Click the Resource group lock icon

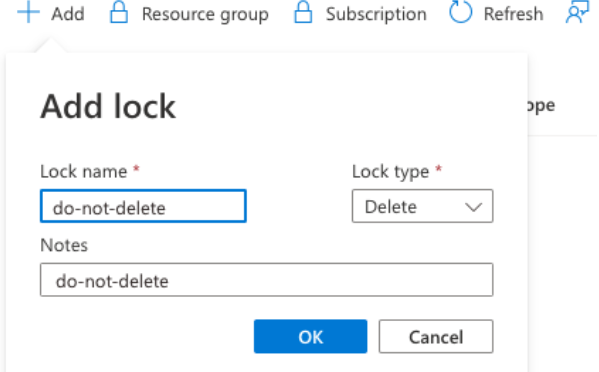click(119, 12)
